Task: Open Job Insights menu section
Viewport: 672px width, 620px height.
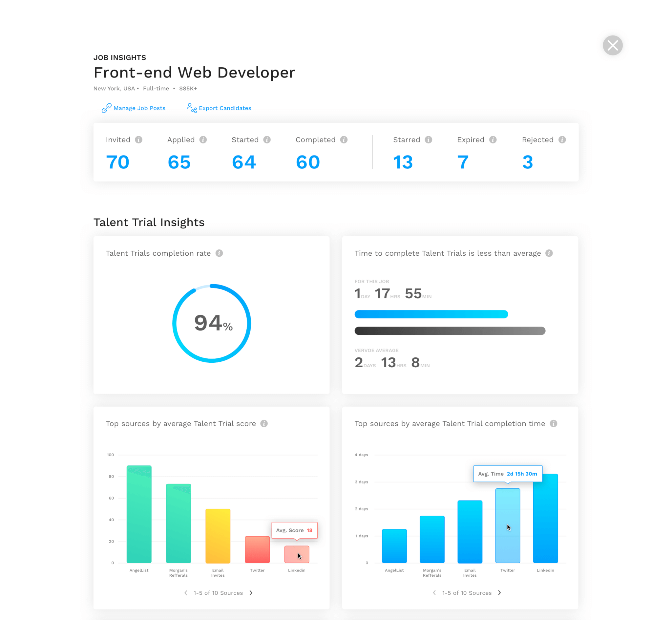Action: pyautogui.click(x=119, y=57)
